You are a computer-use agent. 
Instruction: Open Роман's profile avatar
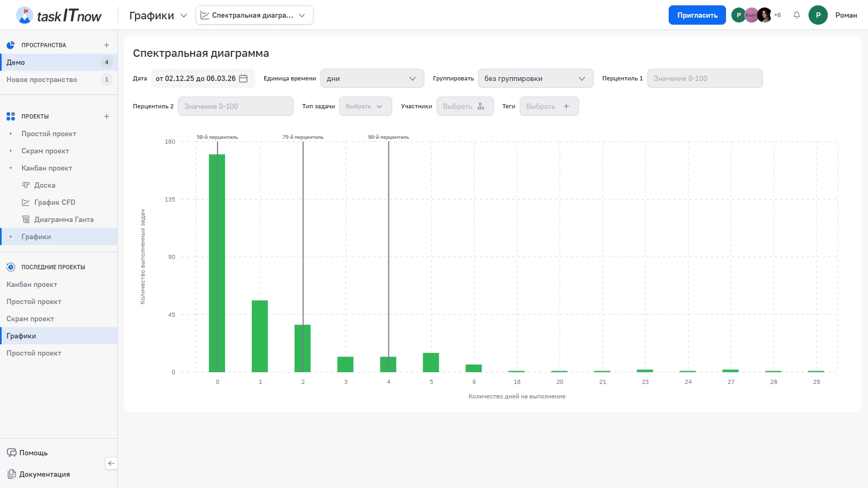pos(818,15)
